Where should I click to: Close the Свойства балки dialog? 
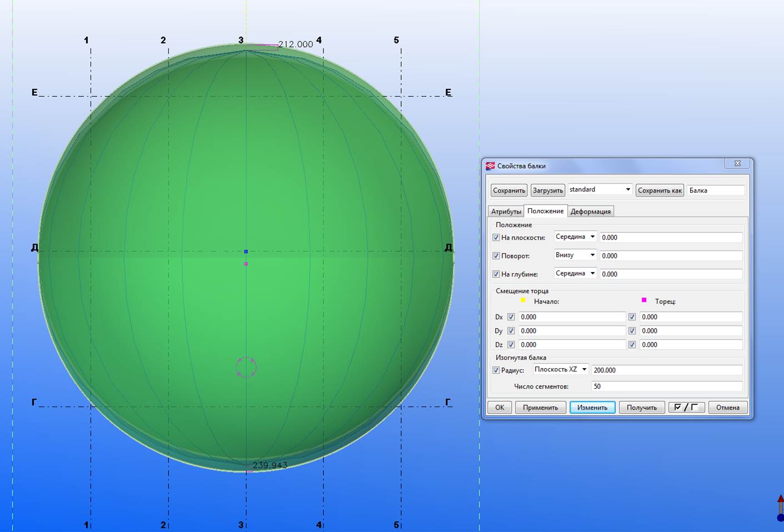click(737, 163)
